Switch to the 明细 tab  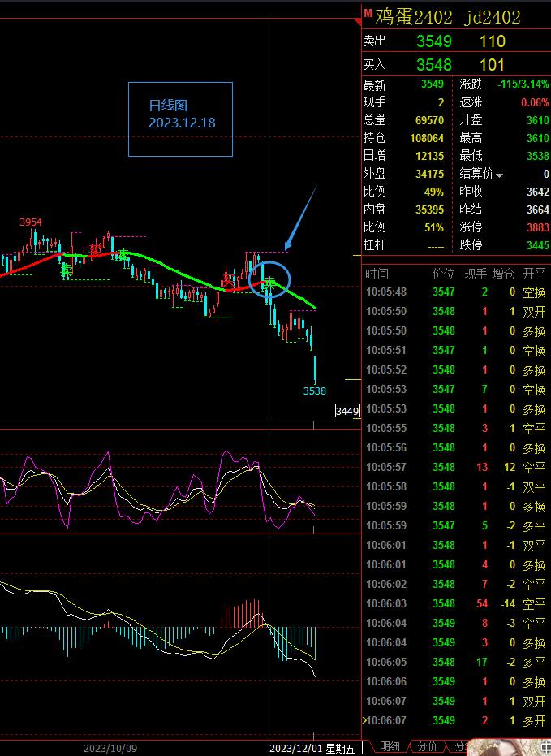[390, 747]
